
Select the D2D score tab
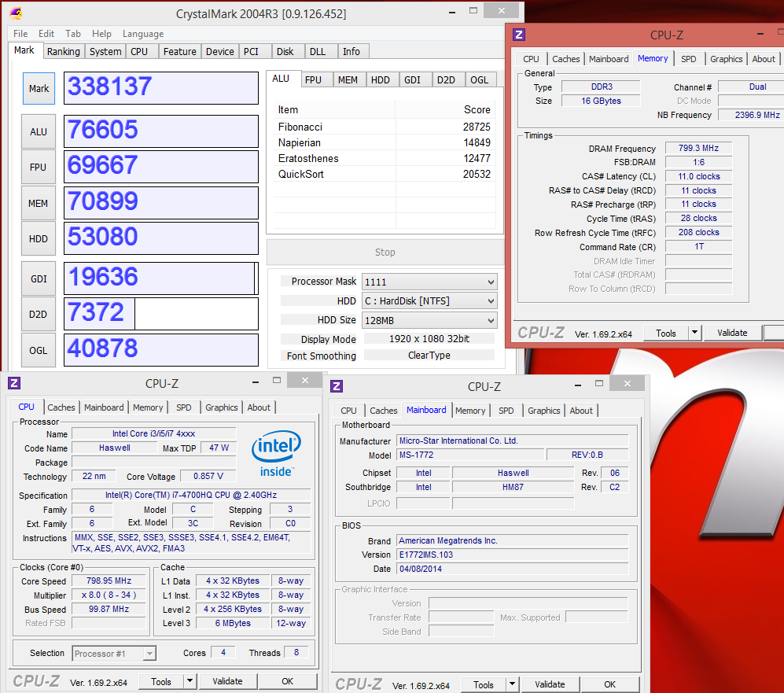(x=446, y=80)
